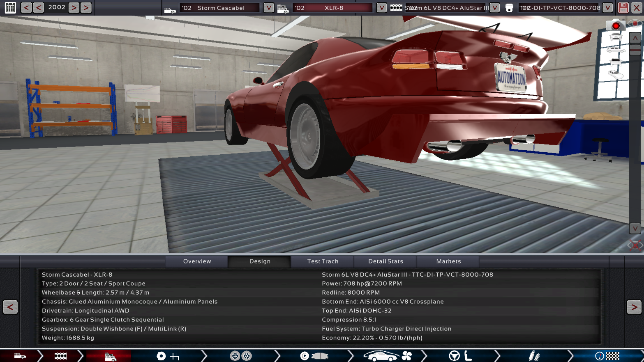Expand the Storm Cascabel model dropdown
The height and width of the screenshot is (362, 644).
[268, 8]
